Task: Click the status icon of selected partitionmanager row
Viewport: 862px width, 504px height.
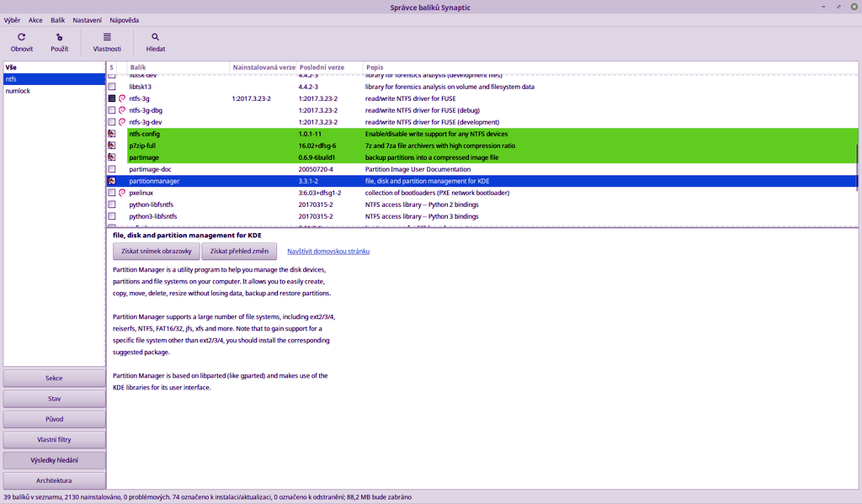Action: click(x=110, y=180)
